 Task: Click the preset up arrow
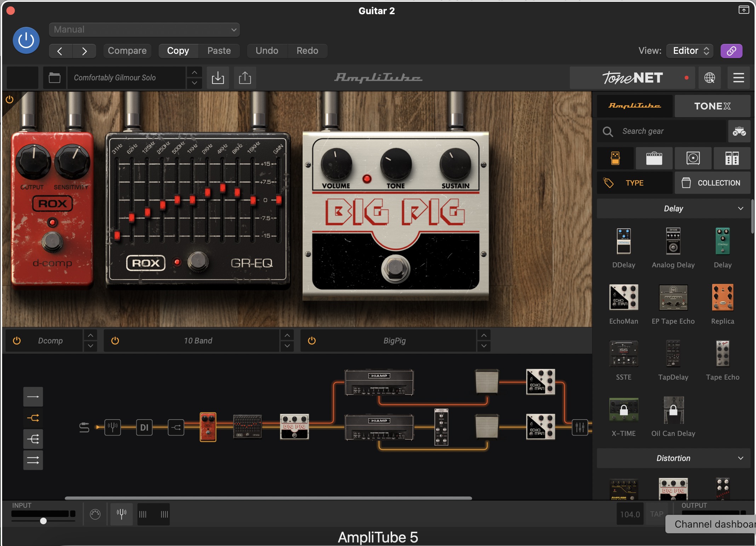194,72
